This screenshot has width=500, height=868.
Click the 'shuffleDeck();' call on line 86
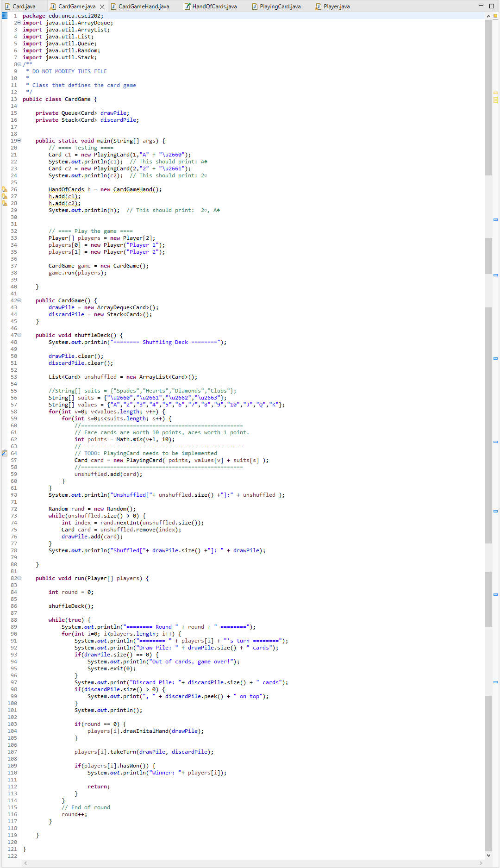click(71, 606)
